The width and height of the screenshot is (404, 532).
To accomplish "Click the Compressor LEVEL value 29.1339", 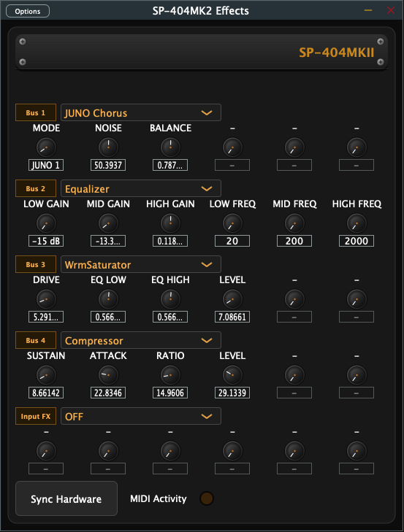I will [232, 393].
